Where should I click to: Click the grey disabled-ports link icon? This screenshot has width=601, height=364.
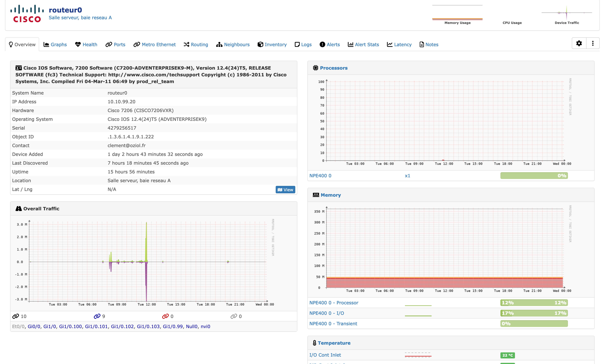[233, 316]
